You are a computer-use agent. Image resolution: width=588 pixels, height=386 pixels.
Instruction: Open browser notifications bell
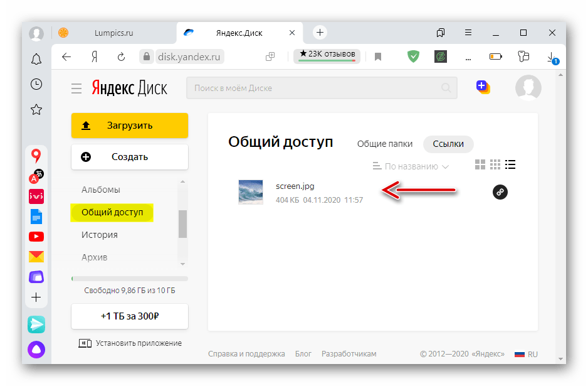pos(36,60)
